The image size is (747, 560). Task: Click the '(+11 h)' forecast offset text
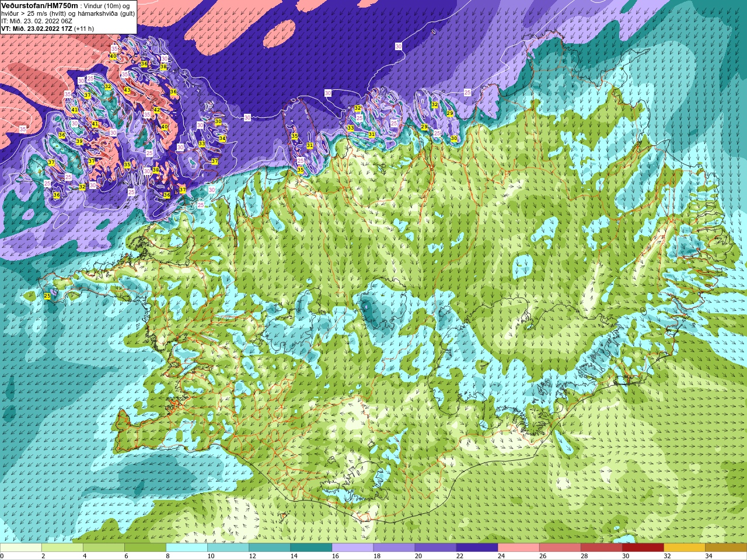coord(83,29)
